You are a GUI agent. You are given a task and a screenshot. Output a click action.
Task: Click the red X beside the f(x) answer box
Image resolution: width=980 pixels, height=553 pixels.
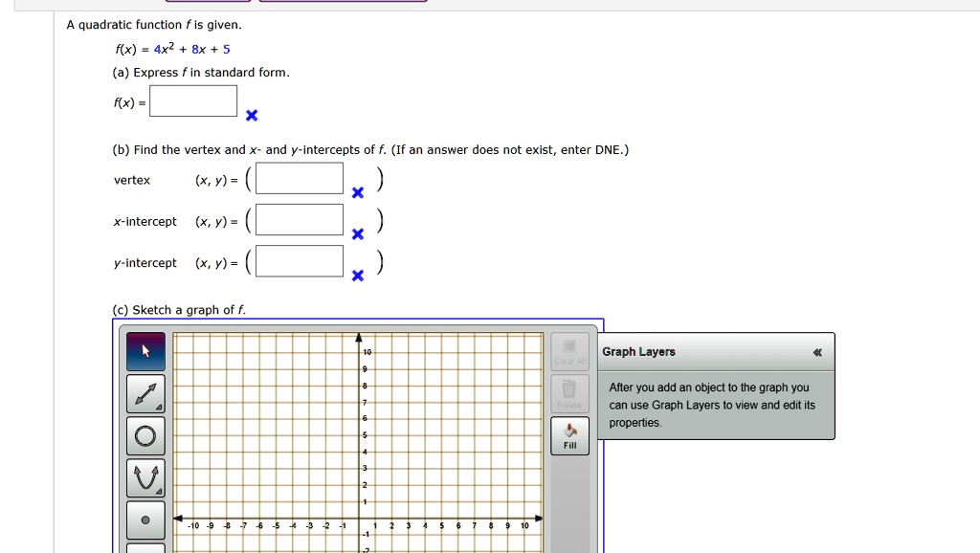point(251,116)
